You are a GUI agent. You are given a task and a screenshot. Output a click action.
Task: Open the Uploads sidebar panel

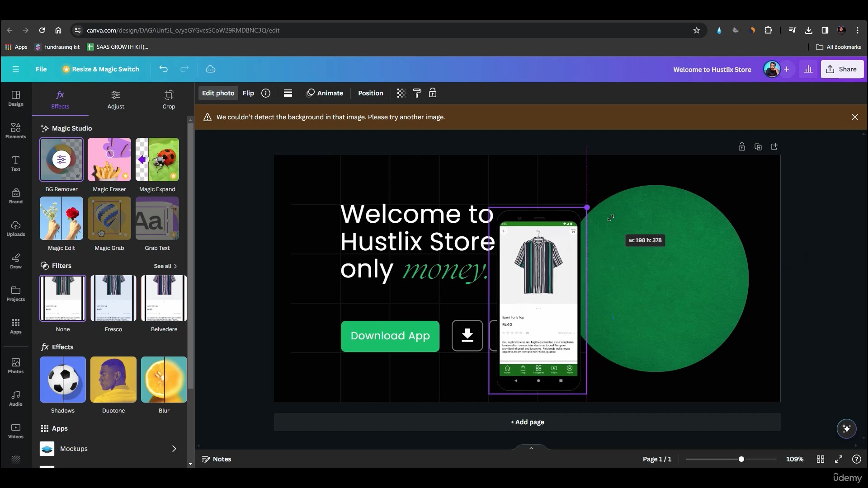(15, 228)
